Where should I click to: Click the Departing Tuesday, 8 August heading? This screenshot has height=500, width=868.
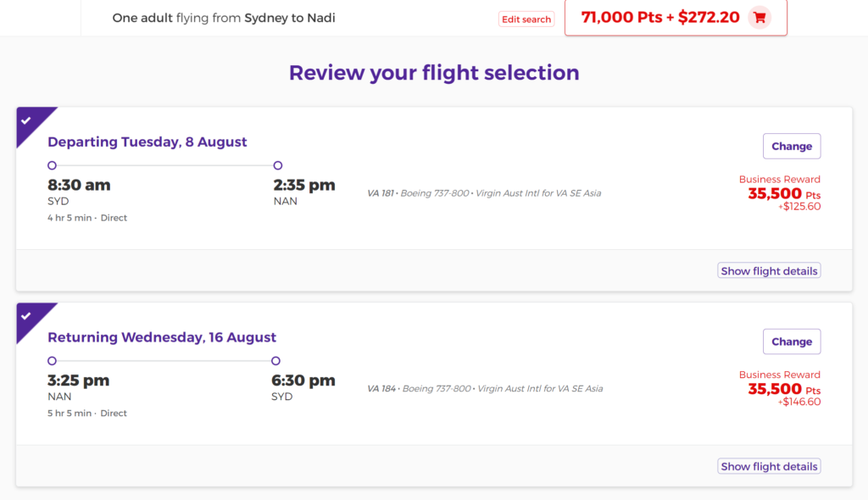[x=147, y=142]
